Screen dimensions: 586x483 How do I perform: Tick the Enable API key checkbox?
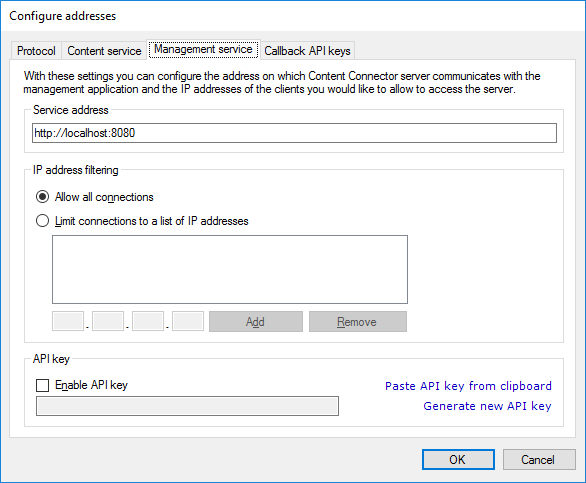43,385
